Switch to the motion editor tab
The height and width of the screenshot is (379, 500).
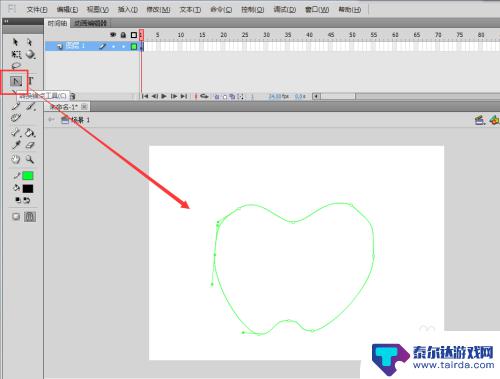tap(90, 23)
